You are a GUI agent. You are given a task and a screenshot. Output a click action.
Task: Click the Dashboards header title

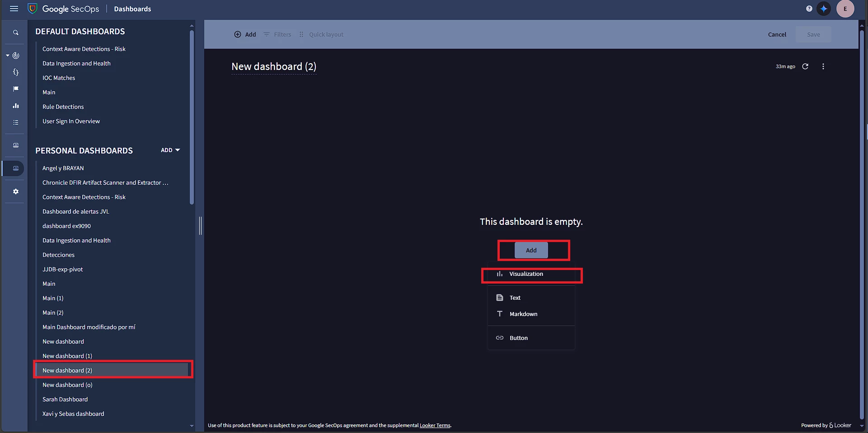tap(132, 9)
